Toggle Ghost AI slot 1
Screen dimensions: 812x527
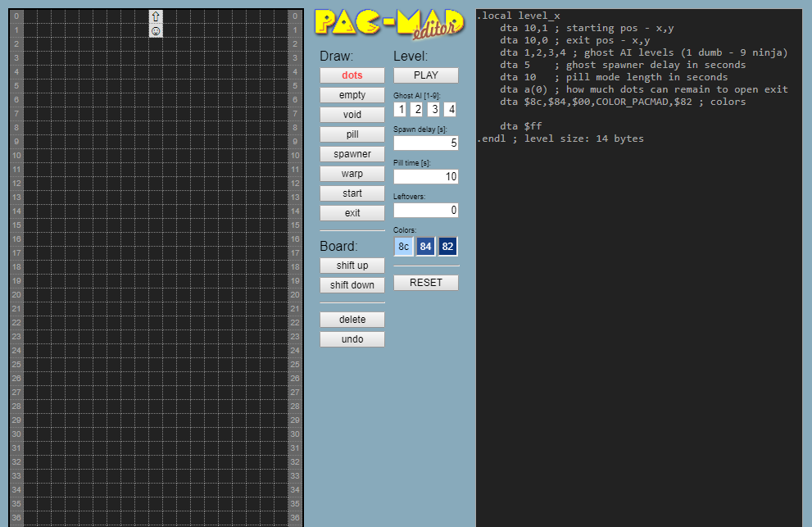click(401, 109)
